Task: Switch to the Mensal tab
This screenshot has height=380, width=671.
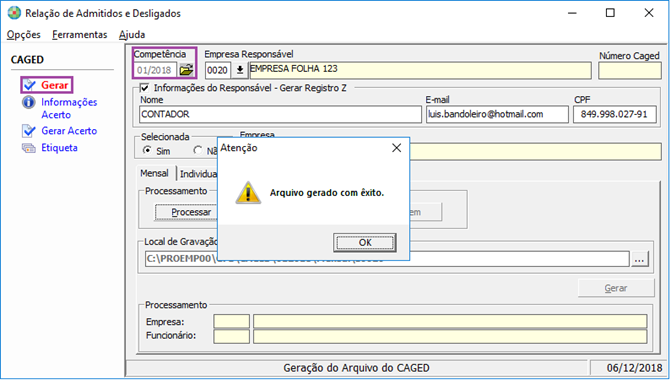Action: (154, 173)
